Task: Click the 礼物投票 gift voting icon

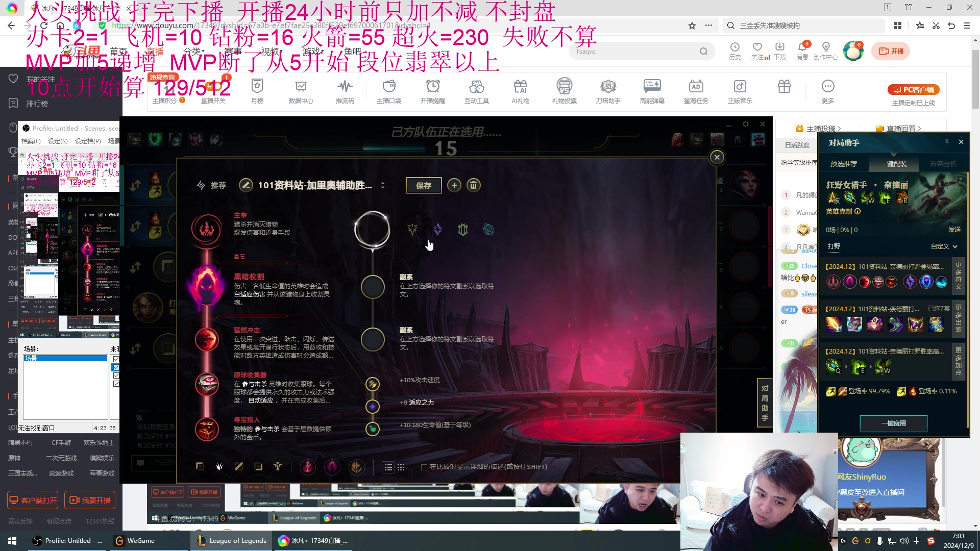Action: pyautogui.click(x=564, y=89)
